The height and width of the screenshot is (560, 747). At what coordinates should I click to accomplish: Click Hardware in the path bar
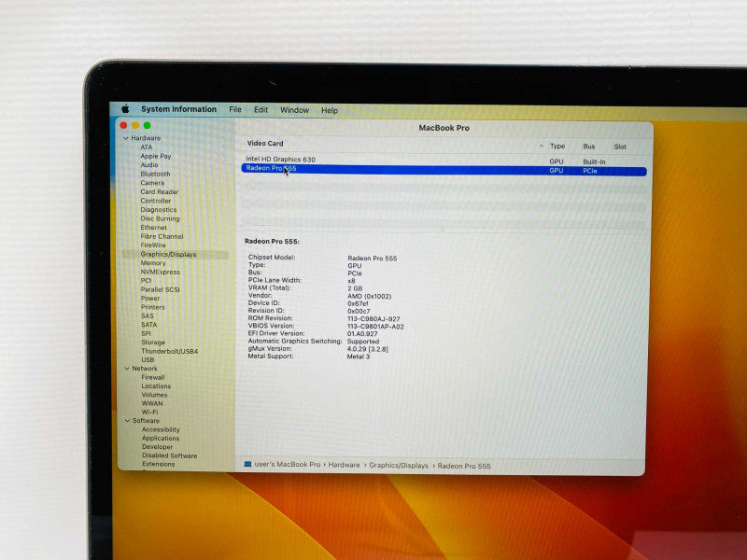(344, 465)
